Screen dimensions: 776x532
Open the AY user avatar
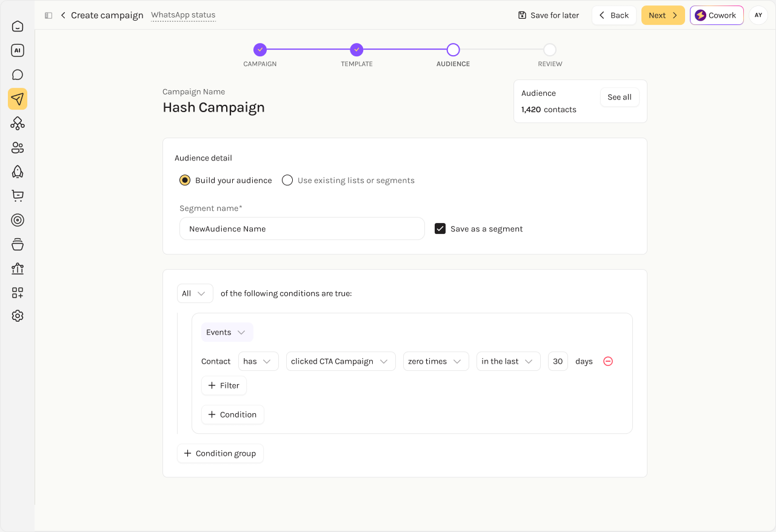758,15
